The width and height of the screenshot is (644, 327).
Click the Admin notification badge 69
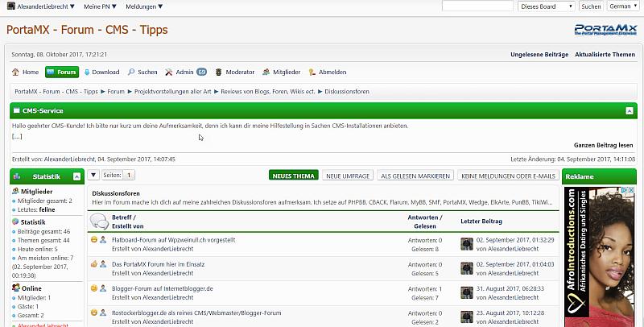201,72
